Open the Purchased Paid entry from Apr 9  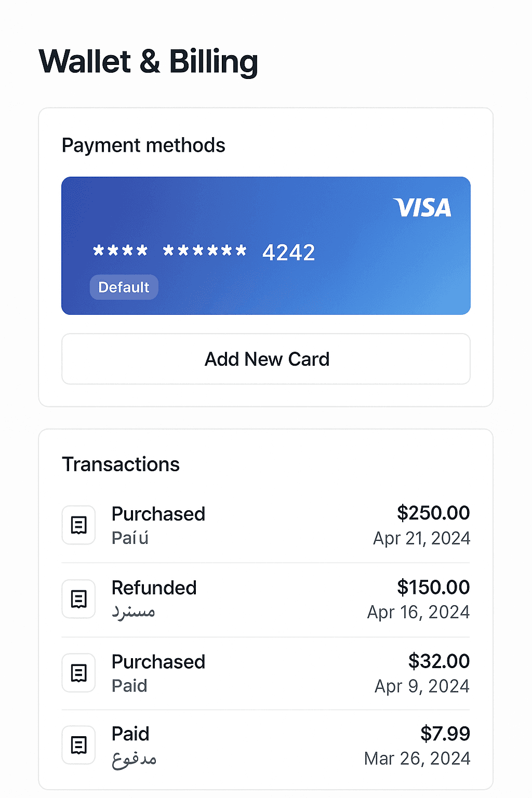[158, 672]
